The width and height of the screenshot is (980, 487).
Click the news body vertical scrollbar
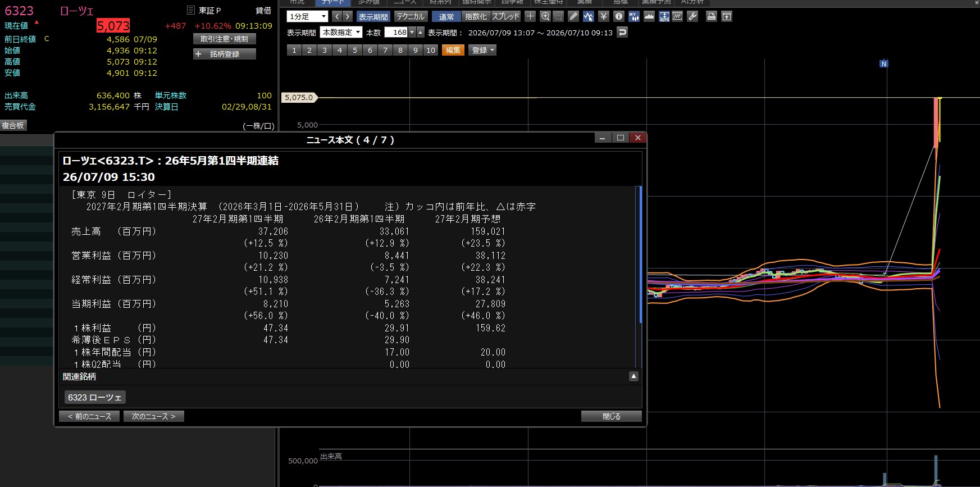tap(640, 254)
